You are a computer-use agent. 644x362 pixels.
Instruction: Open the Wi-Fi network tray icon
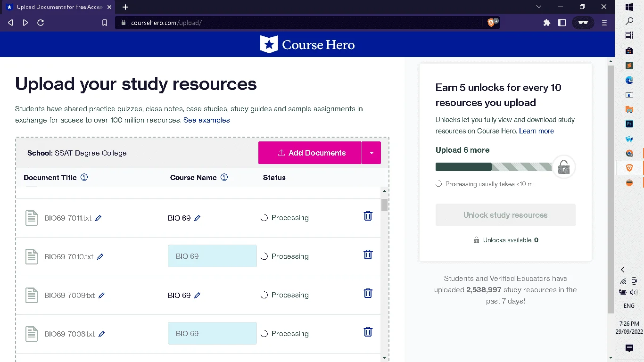click(623, 282)
